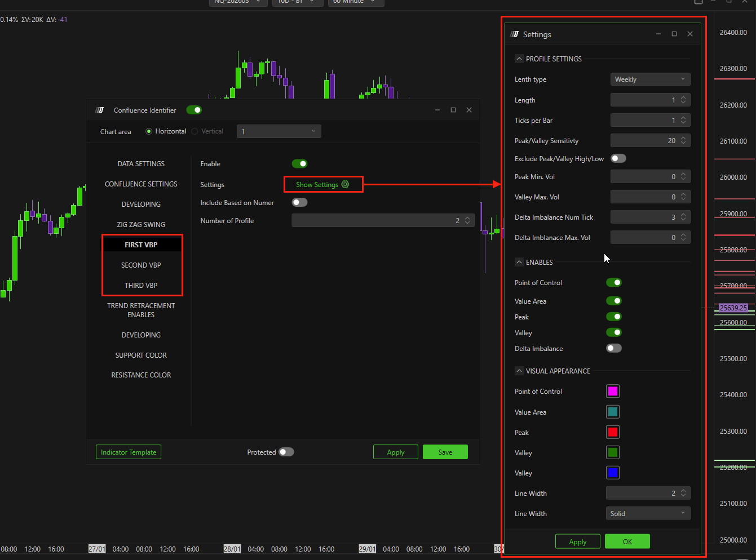Select the SECOND VBP tab

(141, 265)
